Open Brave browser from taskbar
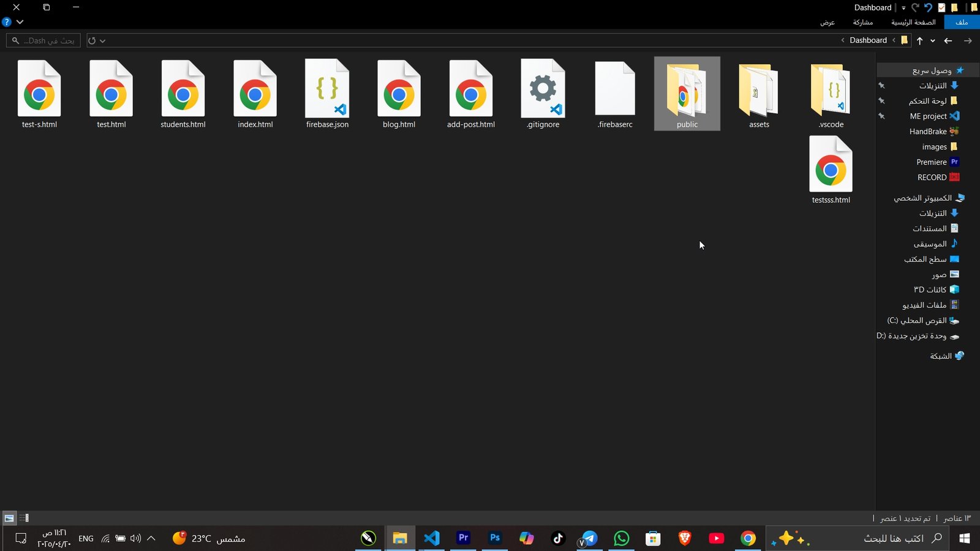This screenshot has width=980, height=551. click(x=685, y=538)
